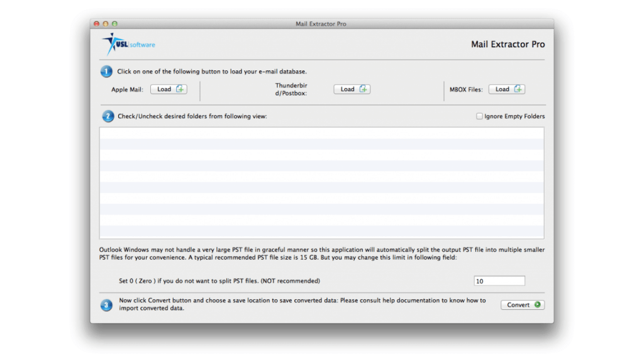Load MBOX Files for conversion

click(506, 89)
